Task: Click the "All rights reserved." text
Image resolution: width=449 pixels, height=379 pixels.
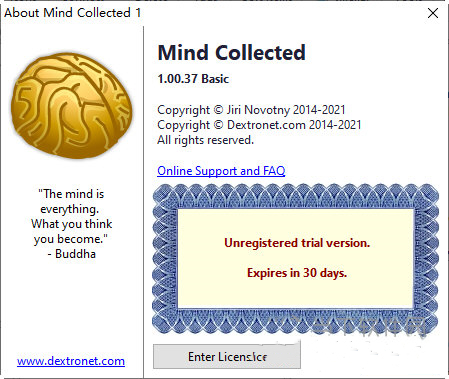Action: [x=205, y=140]
